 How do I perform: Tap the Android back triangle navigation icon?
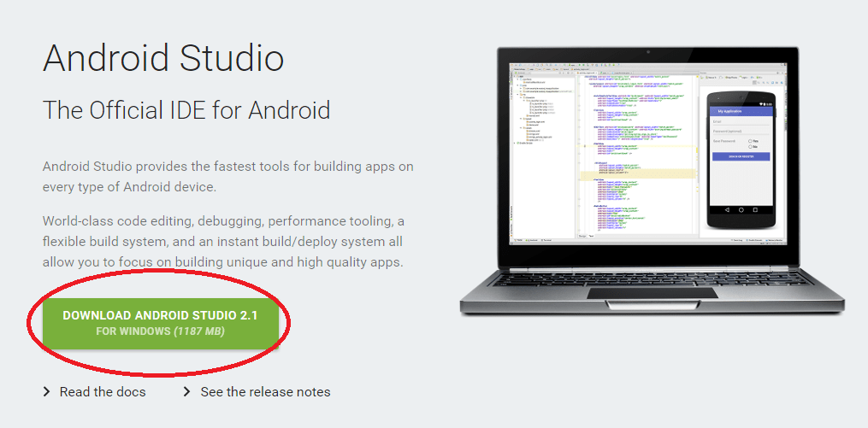tap(727, 210)
